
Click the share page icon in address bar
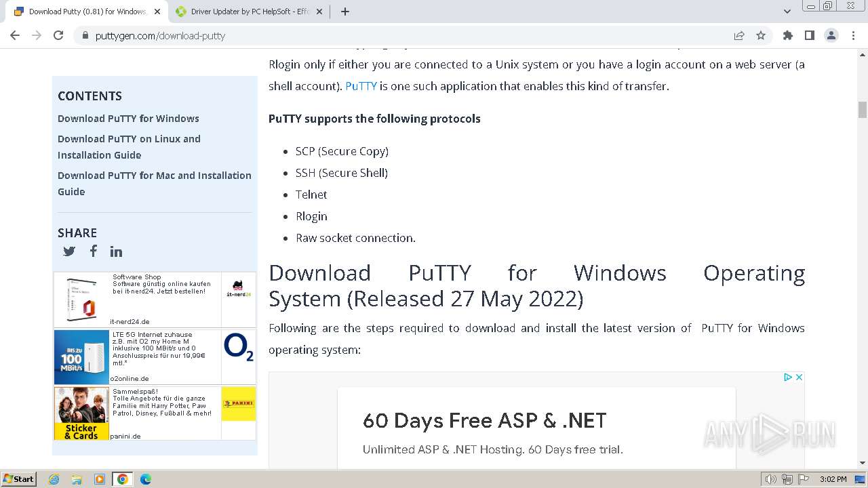(739, 35)
